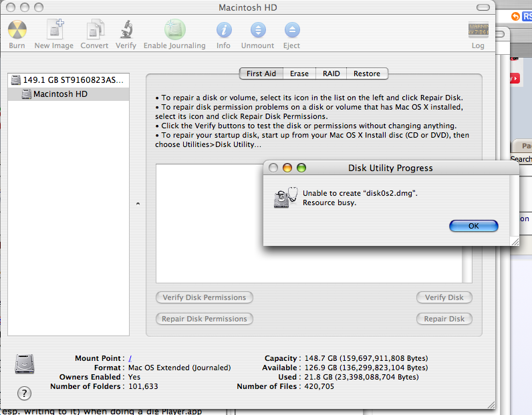
Task: Click the progress dialog resize grip
Action: tap(515, 241)
